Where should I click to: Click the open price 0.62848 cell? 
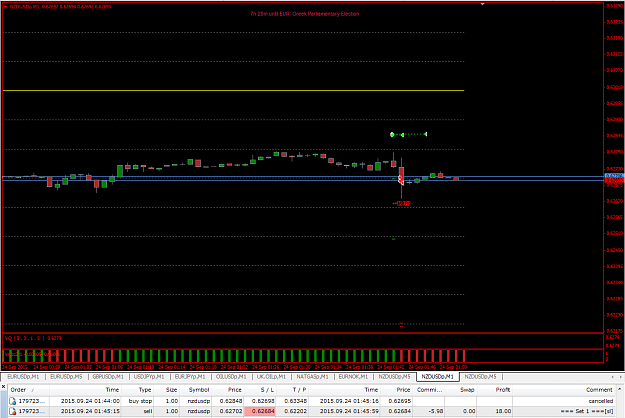coord(231,401)
